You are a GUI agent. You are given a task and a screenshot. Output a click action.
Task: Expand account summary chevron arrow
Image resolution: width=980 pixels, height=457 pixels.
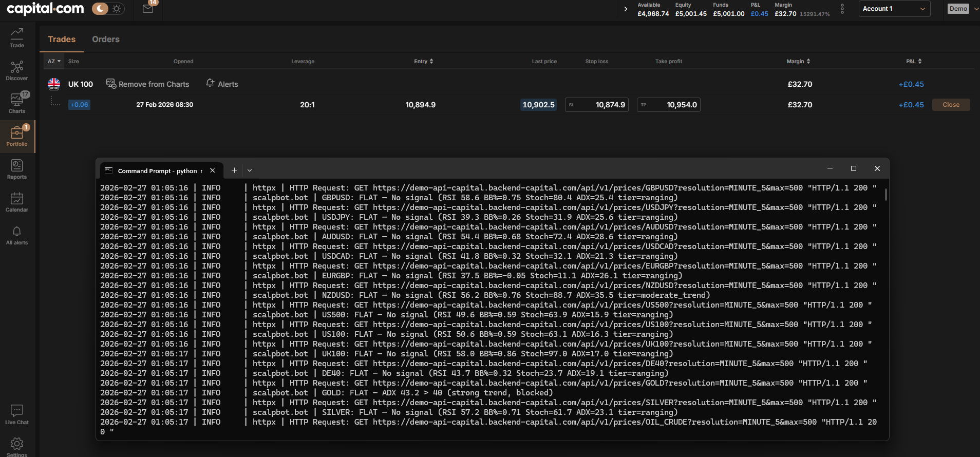[x=626, y=9]
